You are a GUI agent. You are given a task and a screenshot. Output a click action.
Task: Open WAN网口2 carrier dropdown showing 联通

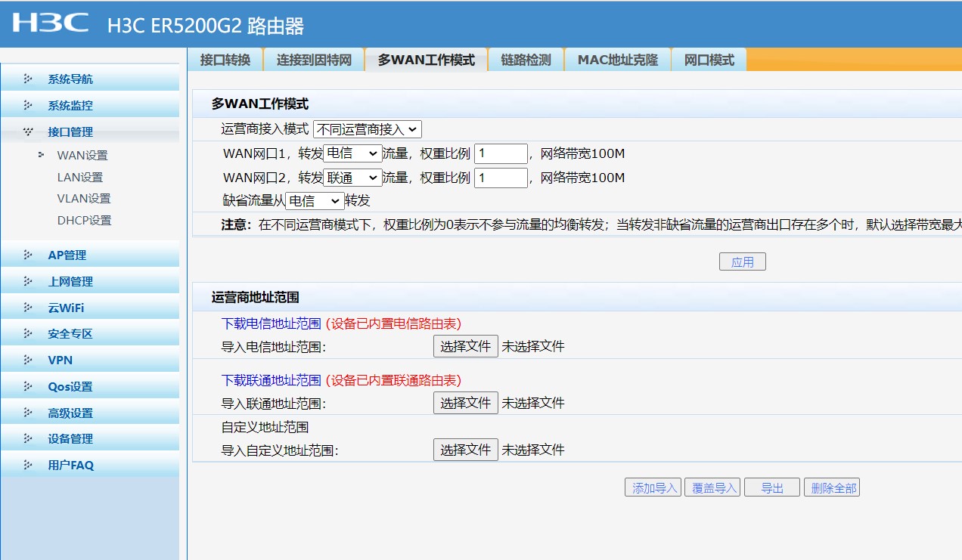click(352, 178)
